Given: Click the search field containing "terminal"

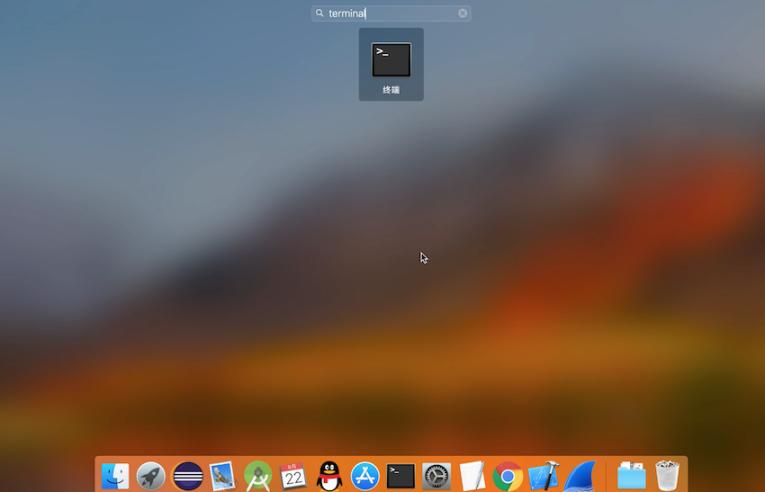Looking at the screenshot, I should point(390,13).
